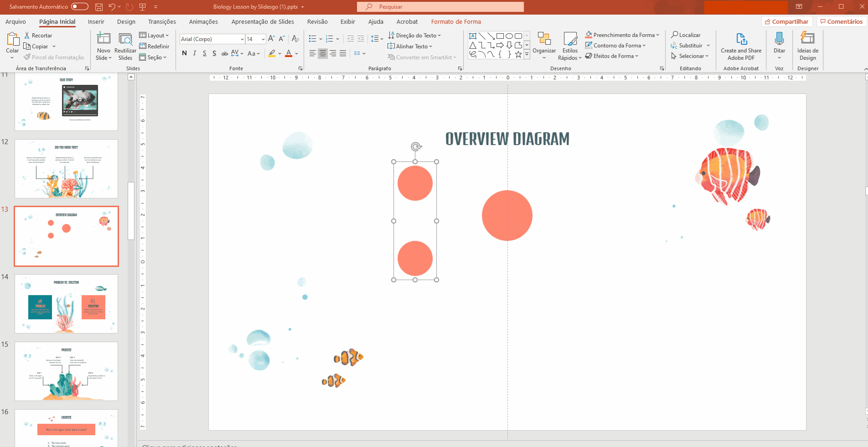Image resolution: width=868 pixels, height=447 pixels.
Task: Start slideshow from the quick access toolbar
Action: pyautogui.click(x=142, y=7)
